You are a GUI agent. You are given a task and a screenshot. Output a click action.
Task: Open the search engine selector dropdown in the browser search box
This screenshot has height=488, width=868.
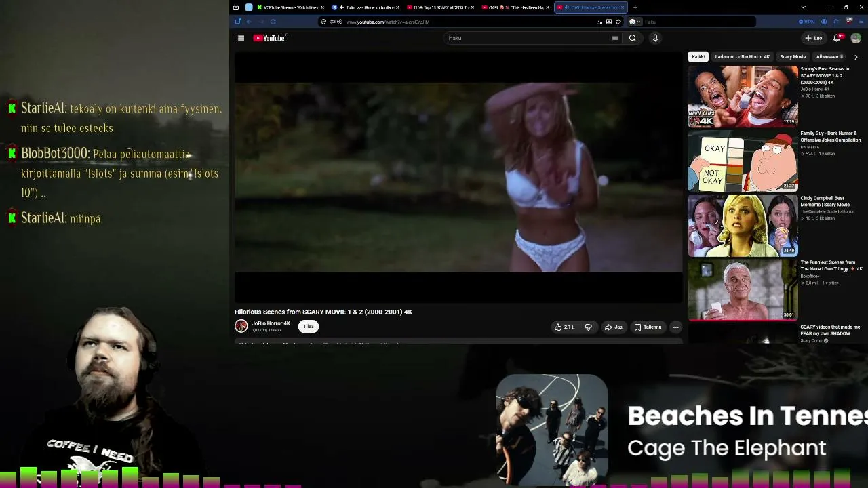633,22
